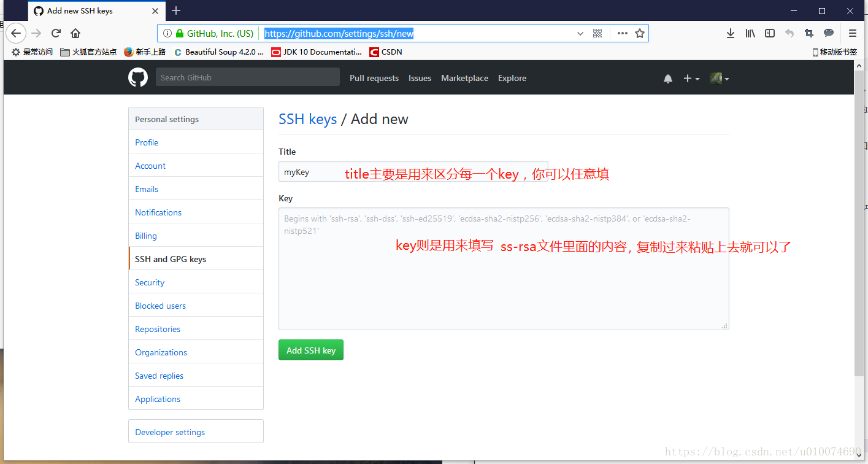Open the page actions three-dots menu
868x464 pixels.
point(622,33)
